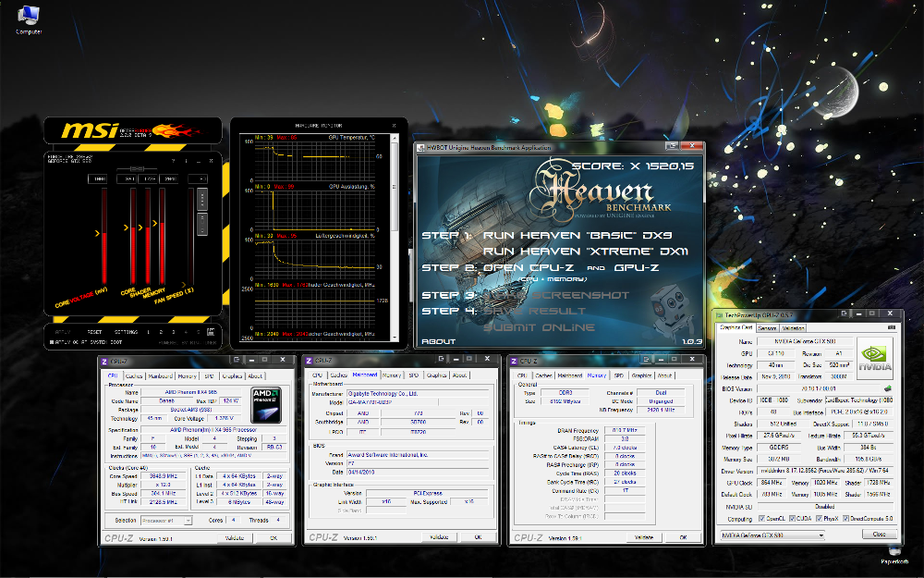Screen dimensions: 924x578
Task: Switch to the Sensors tab in GPU-Z
Action: (x=767, y=328)
